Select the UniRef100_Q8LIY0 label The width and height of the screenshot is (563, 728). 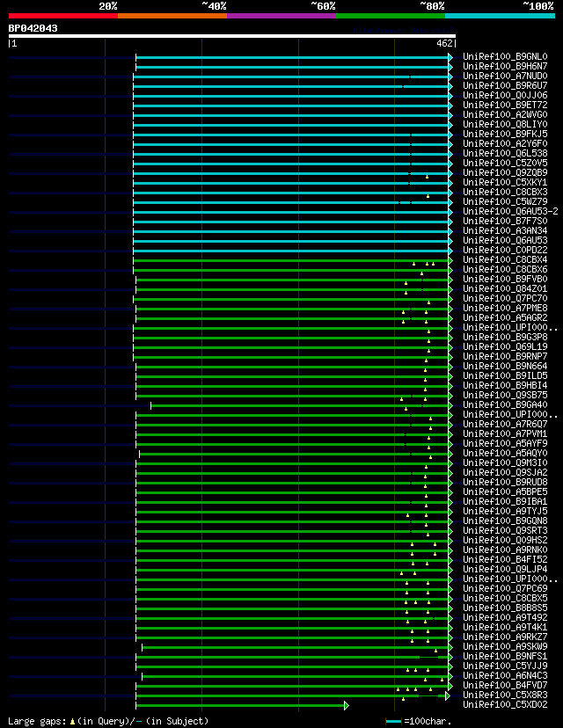pyautogui.click(x=505, y=125)
